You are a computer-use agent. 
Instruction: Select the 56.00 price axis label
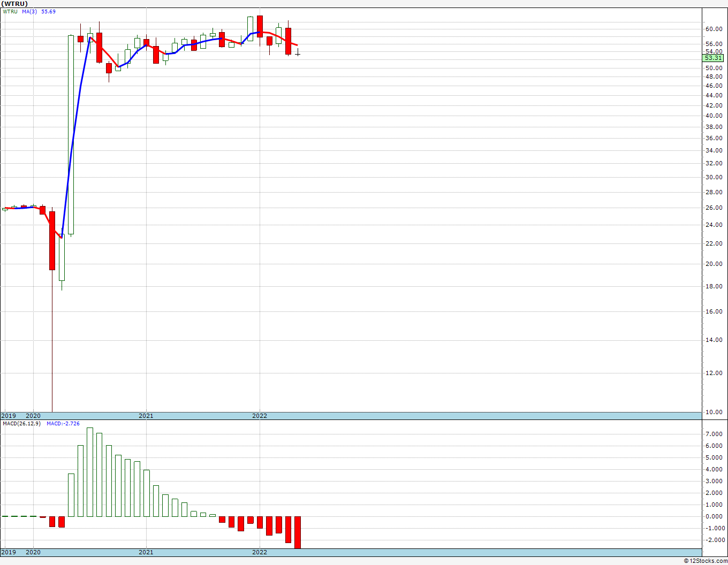click(x=714, y=44)
